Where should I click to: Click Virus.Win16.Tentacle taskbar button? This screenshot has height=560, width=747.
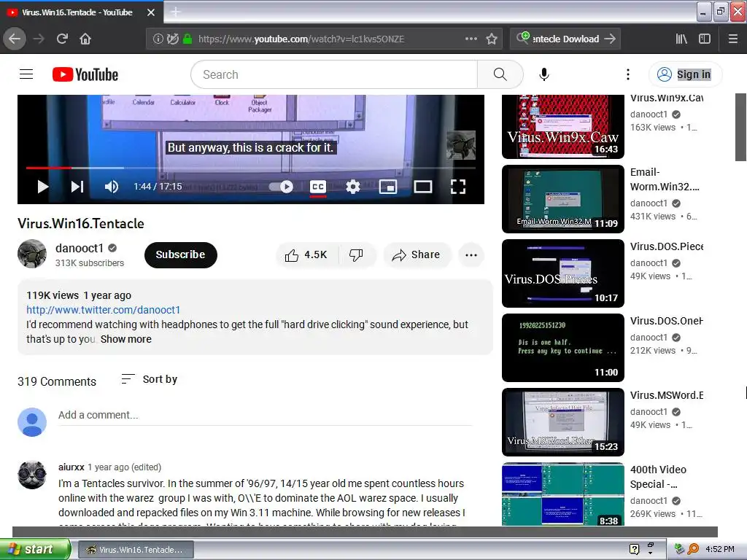(135, 550)
